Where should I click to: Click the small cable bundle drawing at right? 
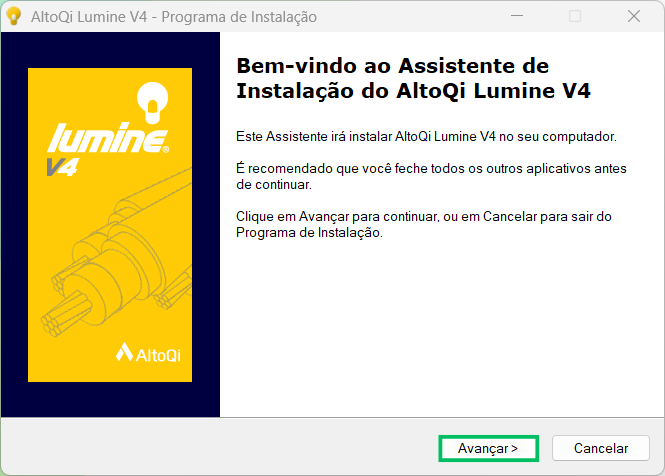coord(174,293)
